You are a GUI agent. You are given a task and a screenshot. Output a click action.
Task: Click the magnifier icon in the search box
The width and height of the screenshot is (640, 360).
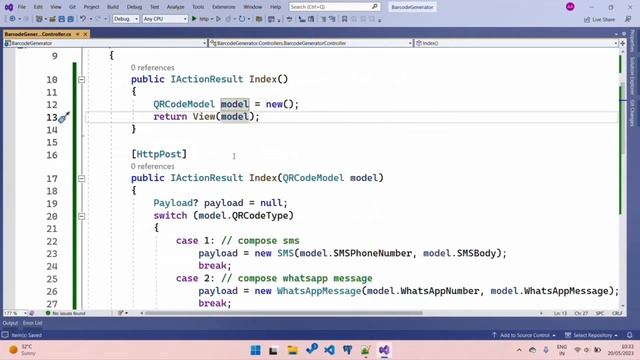tap(375, 7)
